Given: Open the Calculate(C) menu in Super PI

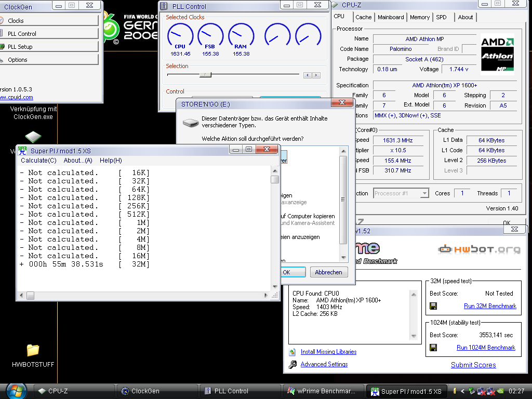Looking at the screenshot, I should coord(38,161).
